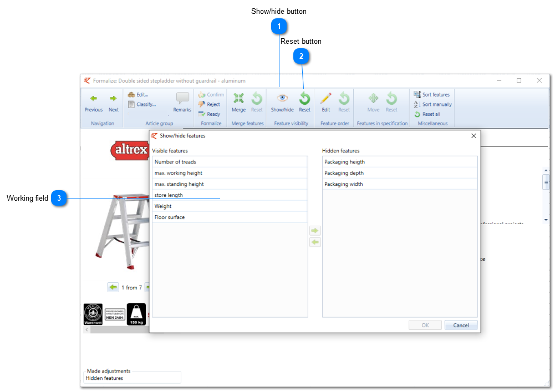Click Reject thumbs-down button
The image size is (555, 392).
tap(209, 104)
